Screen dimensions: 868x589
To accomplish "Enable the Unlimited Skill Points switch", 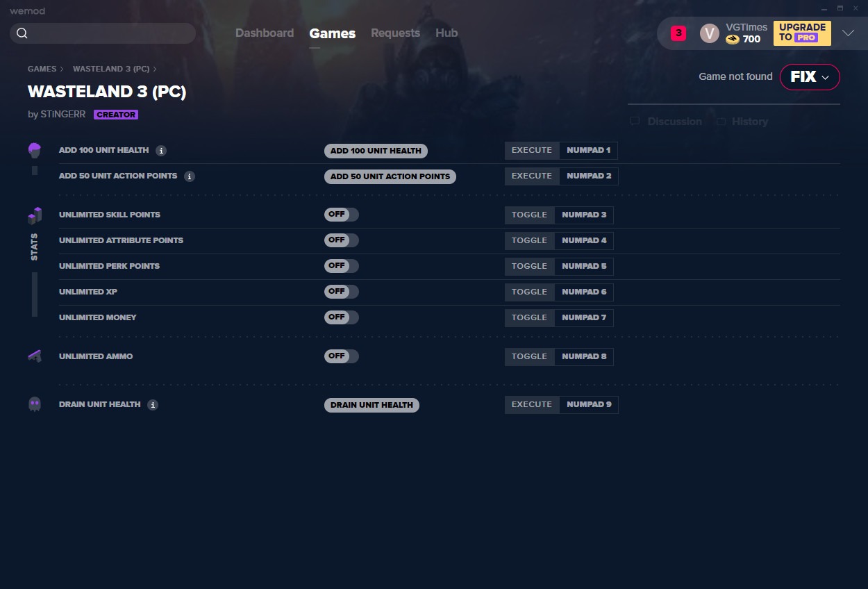I will [x=342, y=215].
